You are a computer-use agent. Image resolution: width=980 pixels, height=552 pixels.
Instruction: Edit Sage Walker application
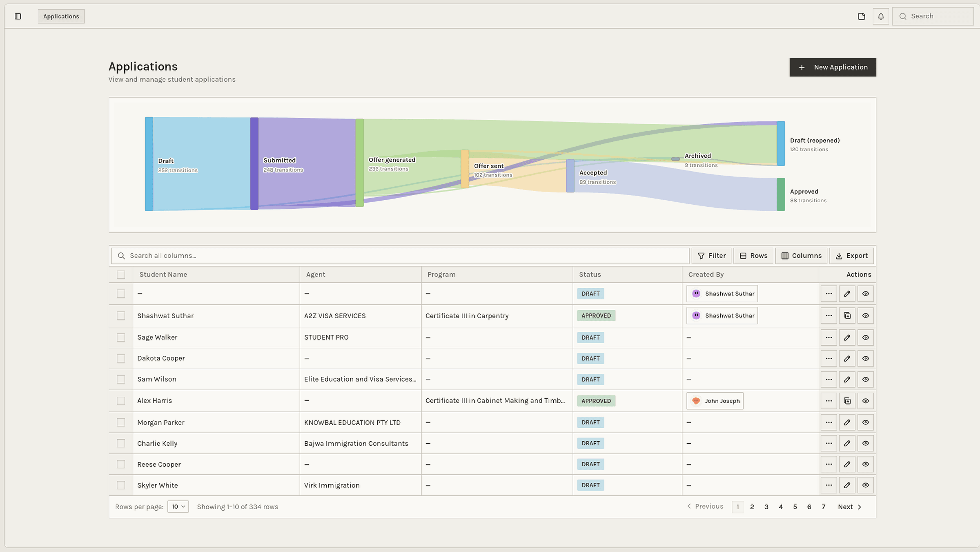[x=847, y=337]
